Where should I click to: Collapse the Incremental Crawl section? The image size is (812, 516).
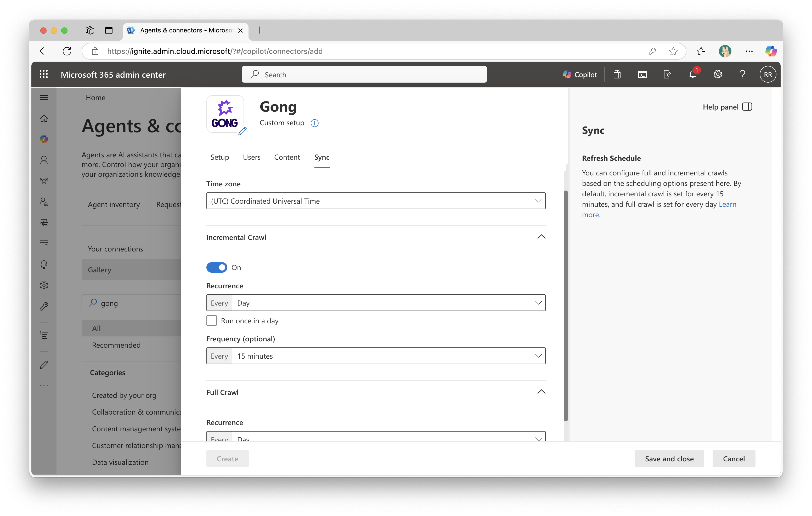click(541, 237)
